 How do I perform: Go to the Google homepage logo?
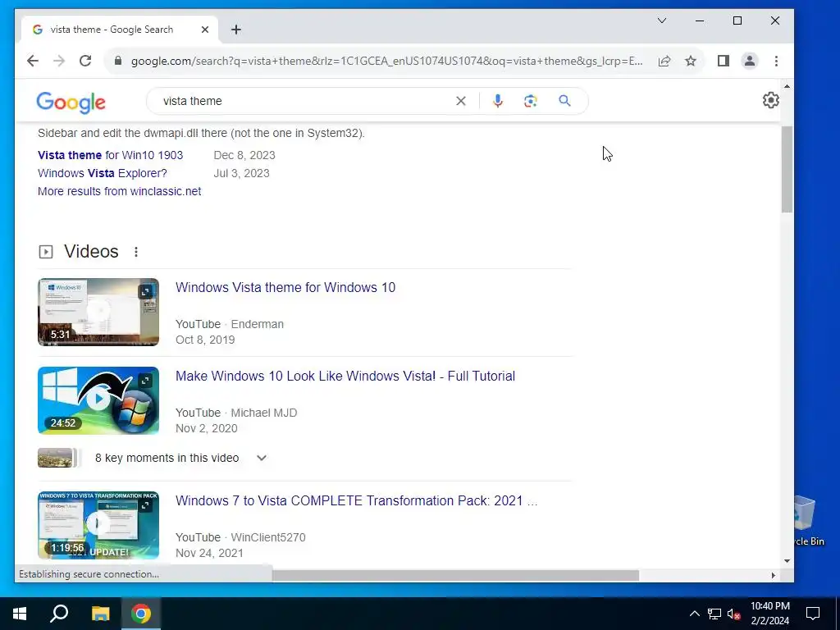tap(71, 102)
